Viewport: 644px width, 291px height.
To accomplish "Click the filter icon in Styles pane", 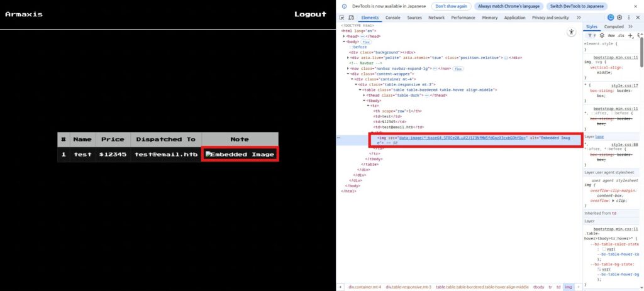I will [x=589, y=36].
